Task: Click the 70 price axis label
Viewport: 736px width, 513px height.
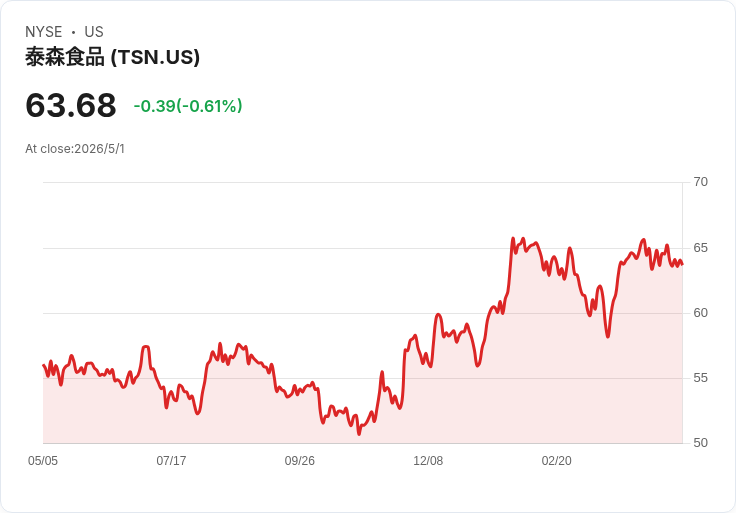Action: [701, 182]
